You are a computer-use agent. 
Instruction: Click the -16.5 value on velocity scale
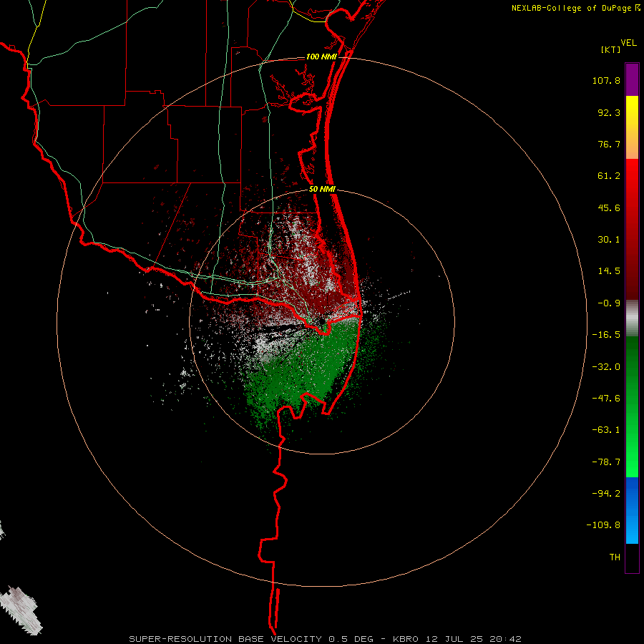tap(606, 335)
